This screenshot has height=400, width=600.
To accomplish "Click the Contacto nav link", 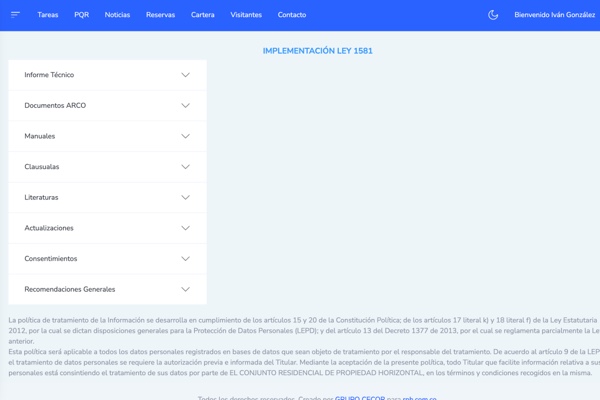I will (x=292, y=15).
